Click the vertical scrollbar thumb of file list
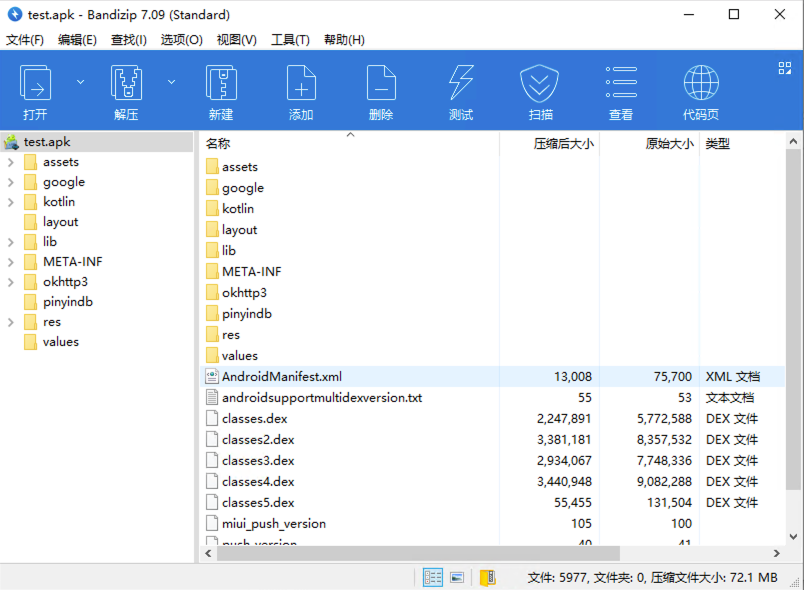The width and height of the screenshot is (804, 590). (793, 320)
